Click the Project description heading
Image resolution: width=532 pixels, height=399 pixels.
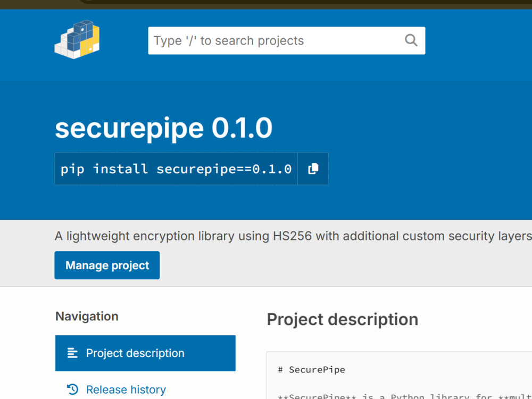pos(342,319)
